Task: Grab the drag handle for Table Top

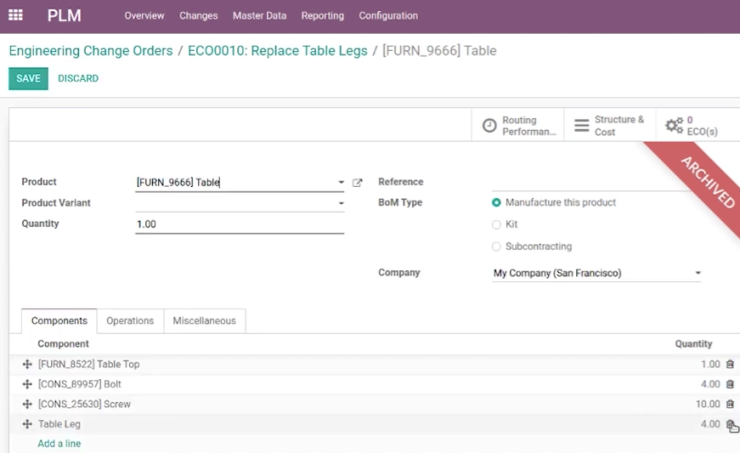Action: (27, 364)
